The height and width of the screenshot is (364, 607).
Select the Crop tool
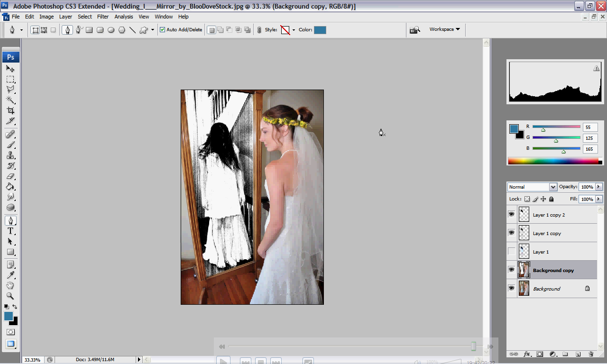(x=10, y=110)
